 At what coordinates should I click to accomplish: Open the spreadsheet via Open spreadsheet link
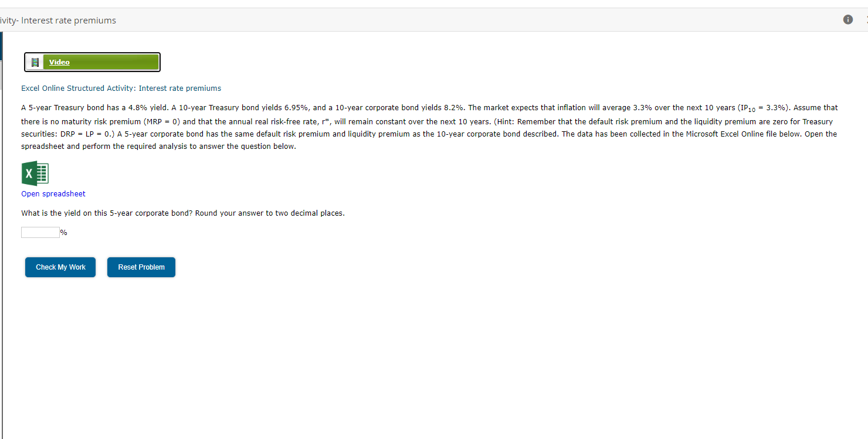53,193
